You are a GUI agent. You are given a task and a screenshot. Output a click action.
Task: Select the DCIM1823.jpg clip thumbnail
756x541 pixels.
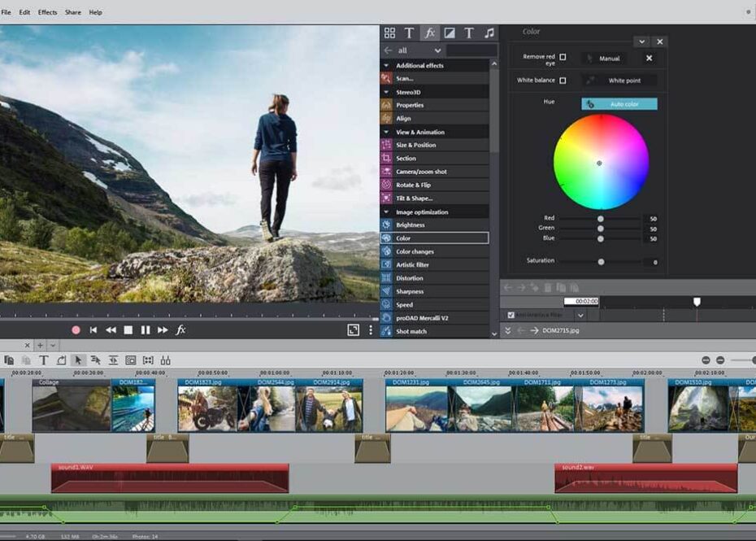point(208,405)
